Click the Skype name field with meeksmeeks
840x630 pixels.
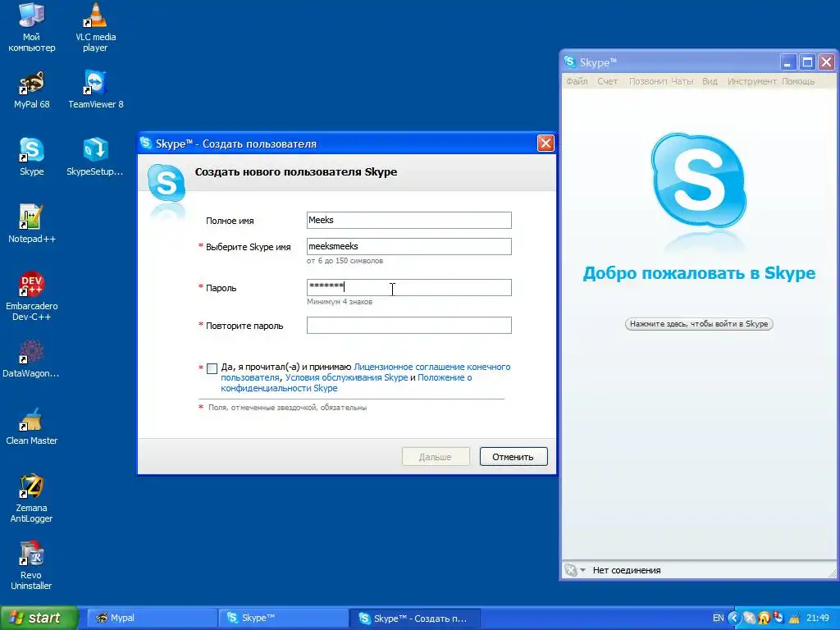point(409,246)
